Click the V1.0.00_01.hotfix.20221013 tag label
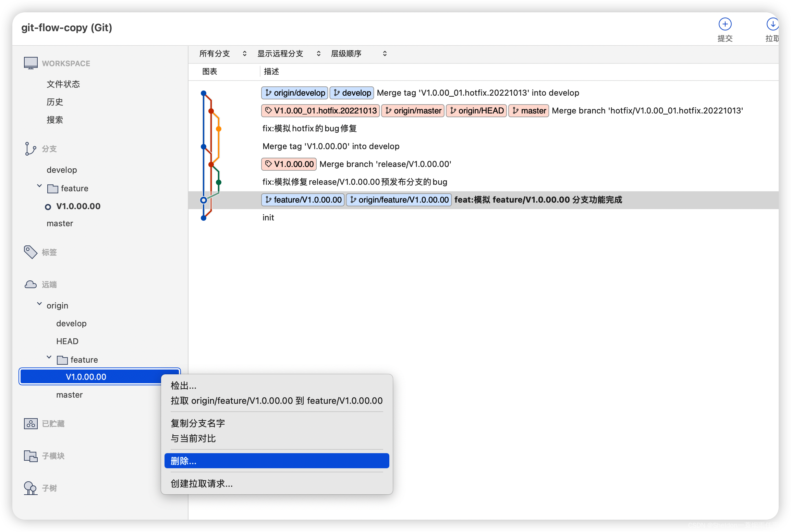791x532 pixels. coord(320,111)
